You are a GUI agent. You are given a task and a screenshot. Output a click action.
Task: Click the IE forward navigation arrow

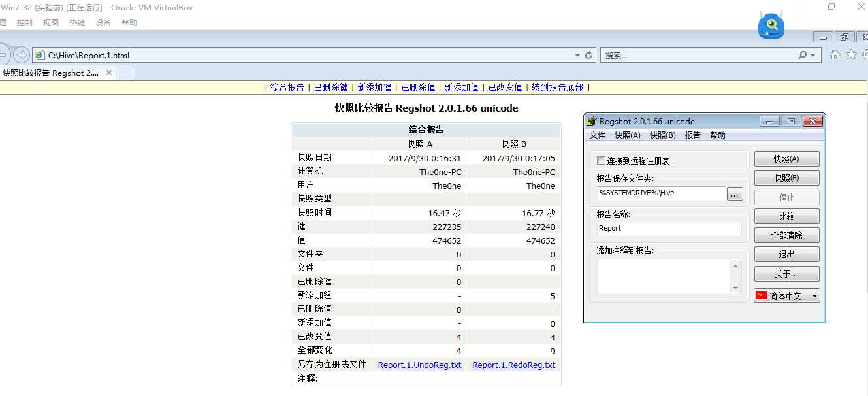(x=22, y=55)
